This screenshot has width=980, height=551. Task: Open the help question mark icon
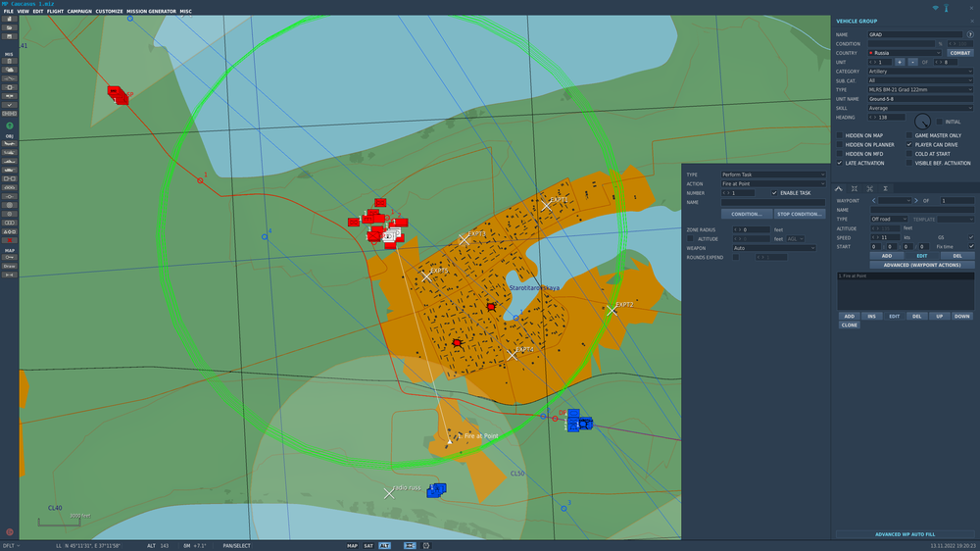pos(970,34)
